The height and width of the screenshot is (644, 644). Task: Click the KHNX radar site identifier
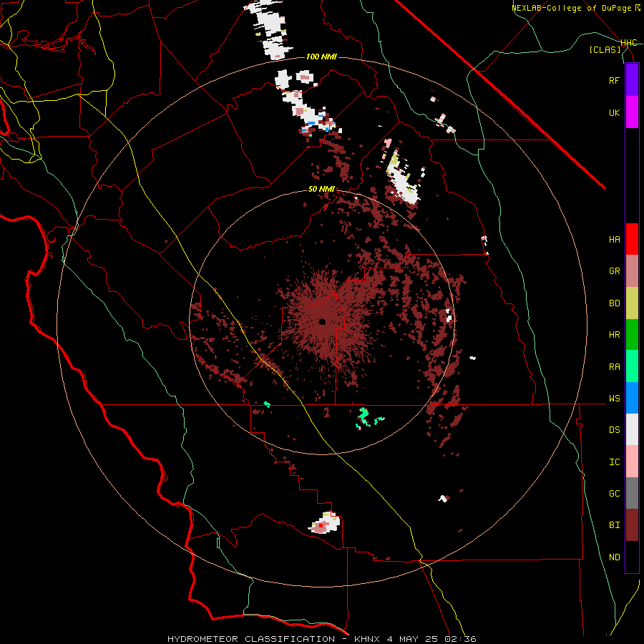pos(368,639)
